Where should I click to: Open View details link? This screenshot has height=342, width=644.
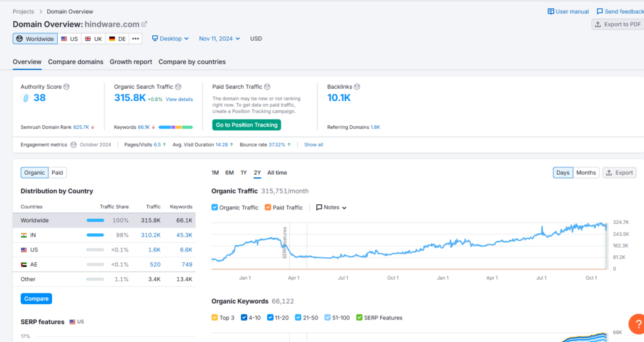[179, 99]
